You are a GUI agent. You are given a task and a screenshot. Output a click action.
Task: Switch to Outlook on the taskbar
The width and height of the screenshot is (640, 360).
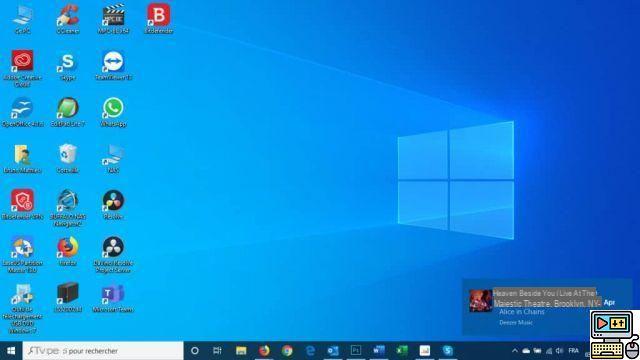pyautogui.click(x=333, y=351)
